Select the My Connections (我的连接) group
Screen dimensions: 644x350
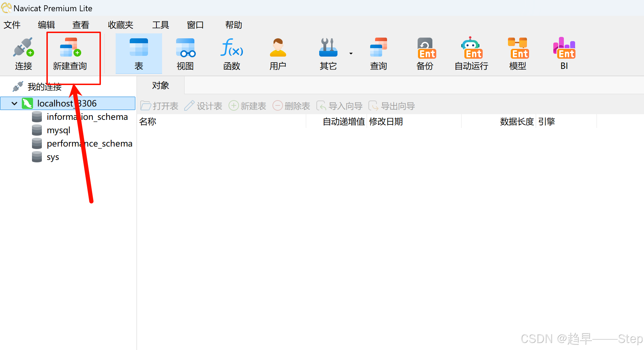pos(45,87)
